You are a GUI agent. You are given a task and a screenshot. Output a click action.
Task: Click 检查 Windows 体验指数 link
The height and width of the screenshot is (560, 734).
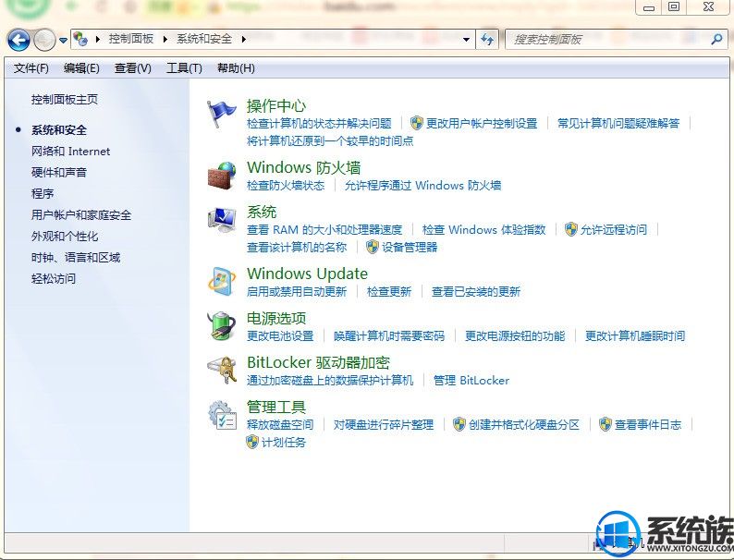pyautogui.click(x=483, y=230)
